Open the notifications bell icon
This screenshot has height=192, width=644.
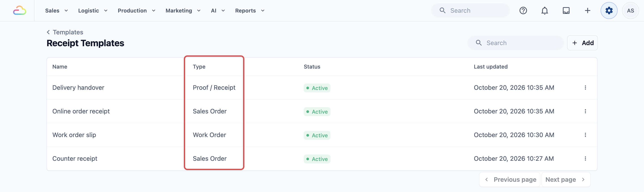[x=544, y=10]
